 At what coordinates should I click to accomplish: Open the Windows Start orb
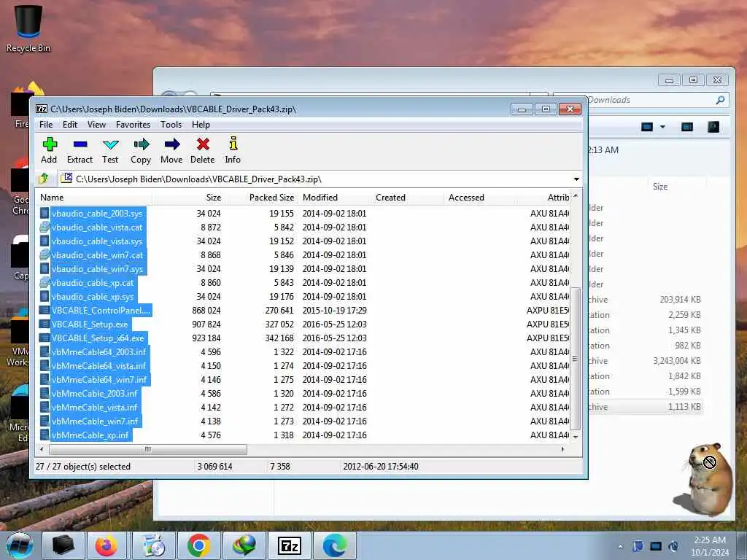(x=19, y=545)
